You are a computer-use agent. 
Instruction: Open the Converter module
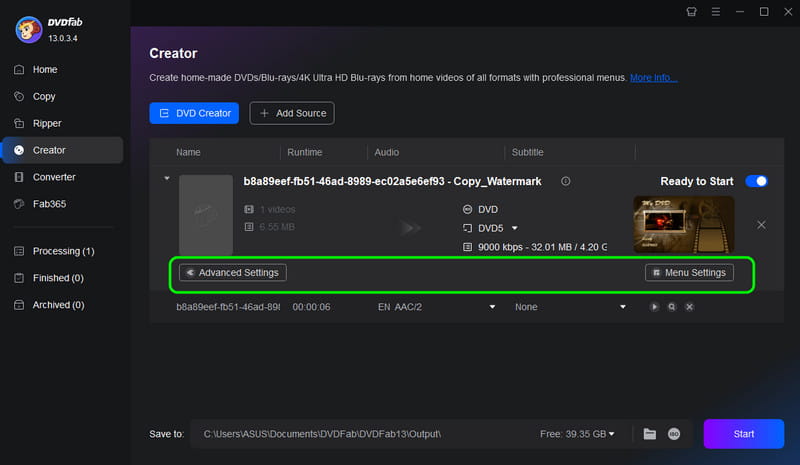click(54, 177)
